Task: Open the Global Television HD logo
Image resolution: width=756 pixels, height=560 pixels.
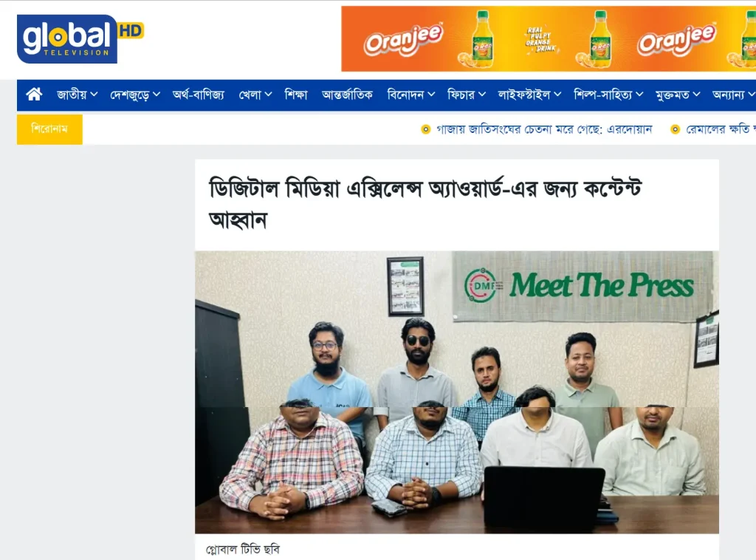Action: [80, 39]
